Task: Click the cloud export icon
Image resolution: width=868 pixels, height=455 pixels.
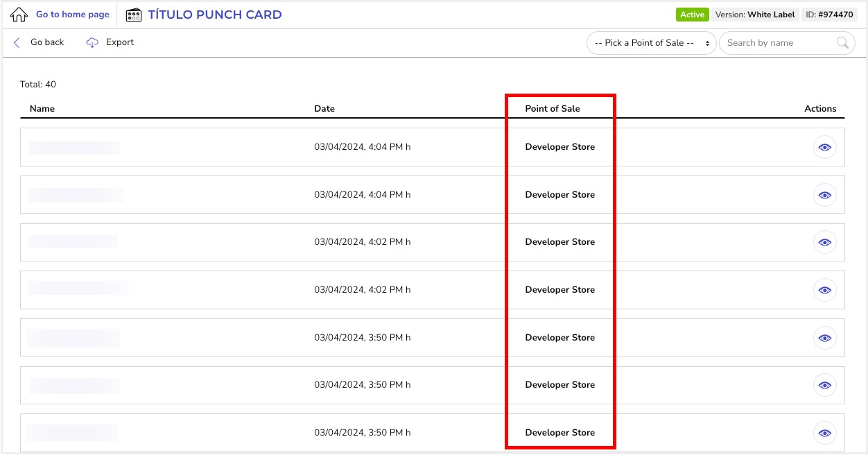Action: [92, 42]
